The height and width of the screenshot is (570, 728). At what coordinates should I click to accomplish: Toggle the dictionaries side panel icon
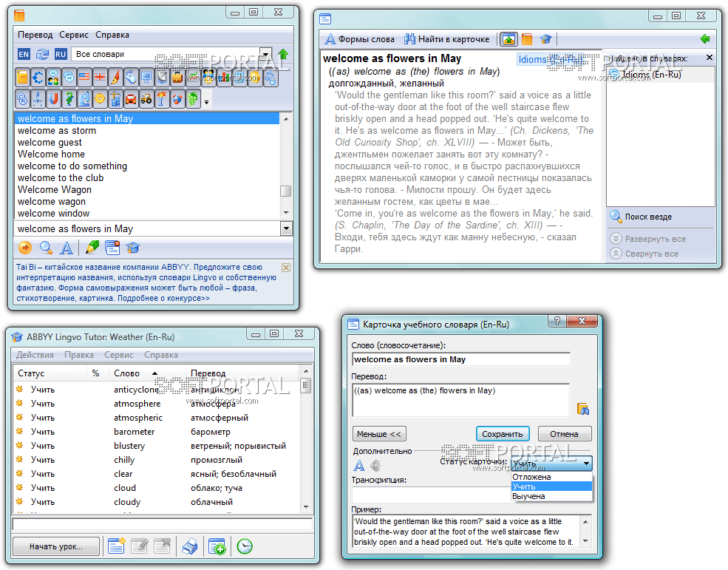coord(508,39)
